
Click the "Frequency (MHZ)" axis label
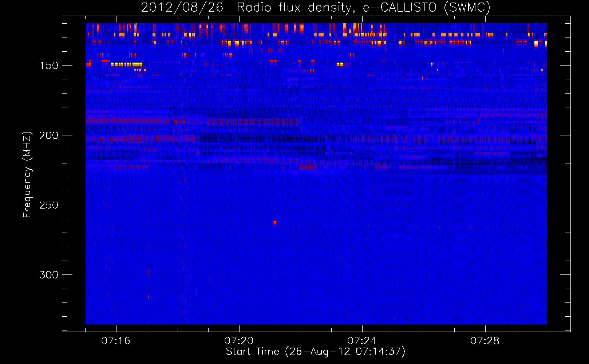pos(27,174)
